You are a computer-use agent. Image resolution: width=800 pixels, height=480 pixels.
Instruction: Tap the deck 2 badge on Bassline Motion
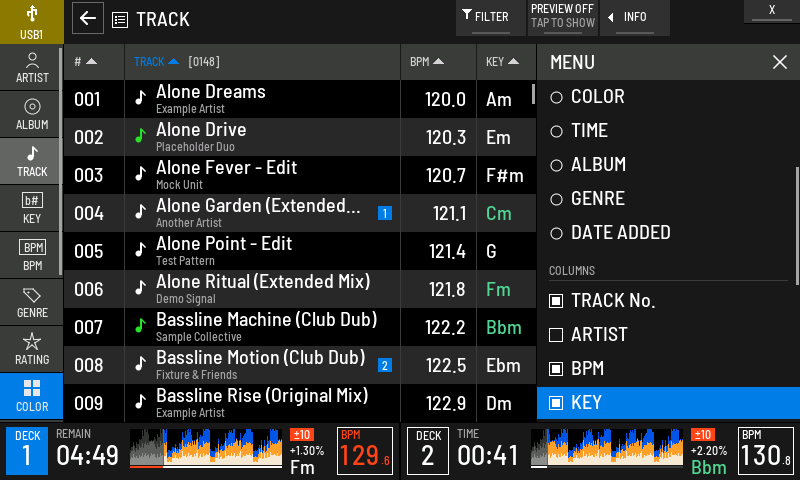click(x=385, y=365)
